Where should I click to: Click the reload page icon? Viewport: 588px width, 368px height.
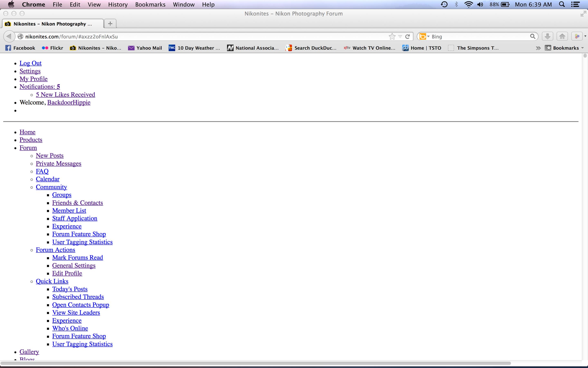coord(408,36)
